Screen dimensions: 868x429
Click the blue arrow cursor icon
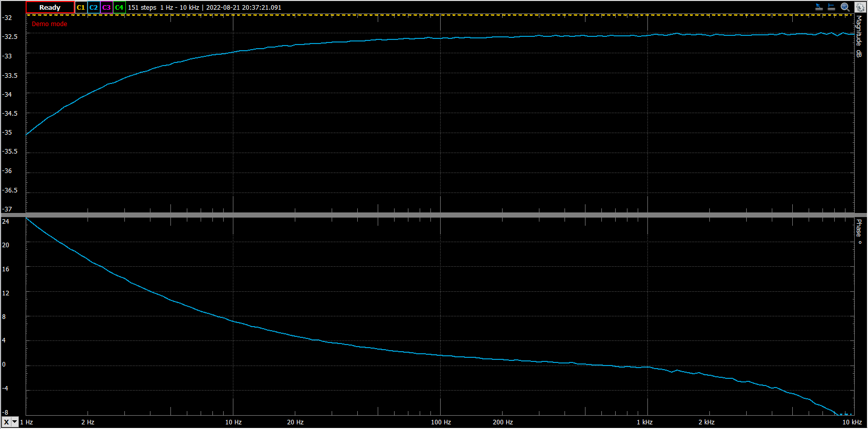[819, 7]
